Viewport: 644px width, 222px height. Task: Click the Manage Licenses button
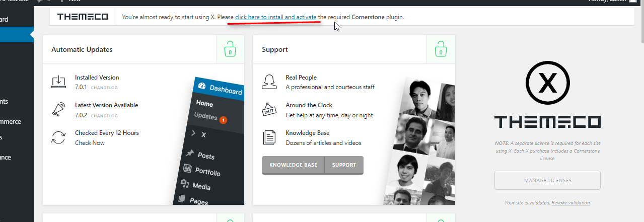click(547, 180)
